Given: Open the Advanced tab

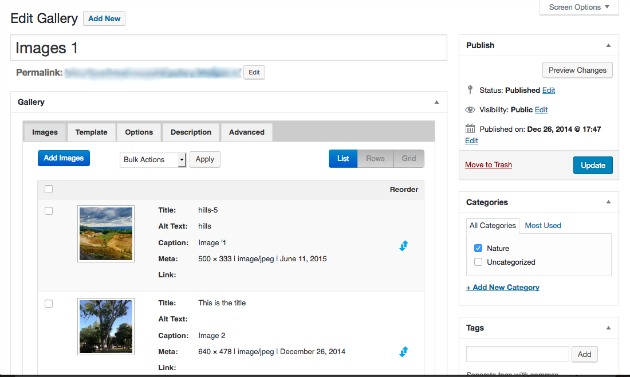Looking at the screenshot, I should tap(247, 132).
